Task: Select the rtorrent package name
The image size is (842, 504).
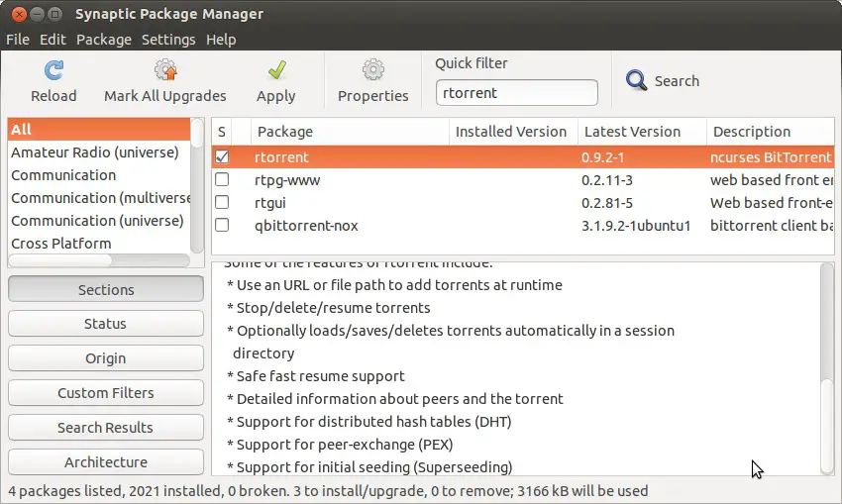Action: 281,157
